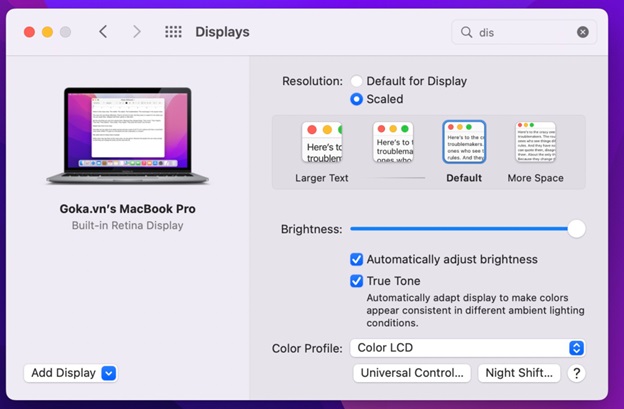Image resolution: width=624 pixels, height=409 pixels.
Task: Click the Goka.vn's MacBook Pro name
Action: tap(127, 209)
